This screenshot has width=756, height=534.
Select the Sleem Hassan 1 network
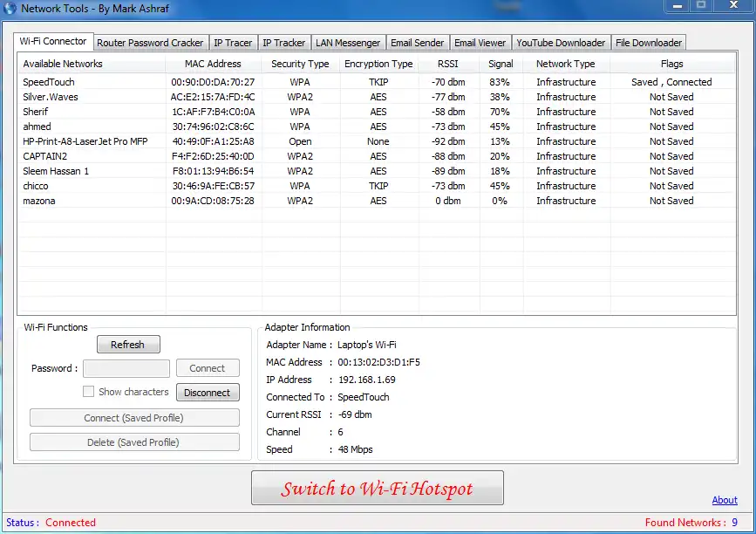pos(377,171)
